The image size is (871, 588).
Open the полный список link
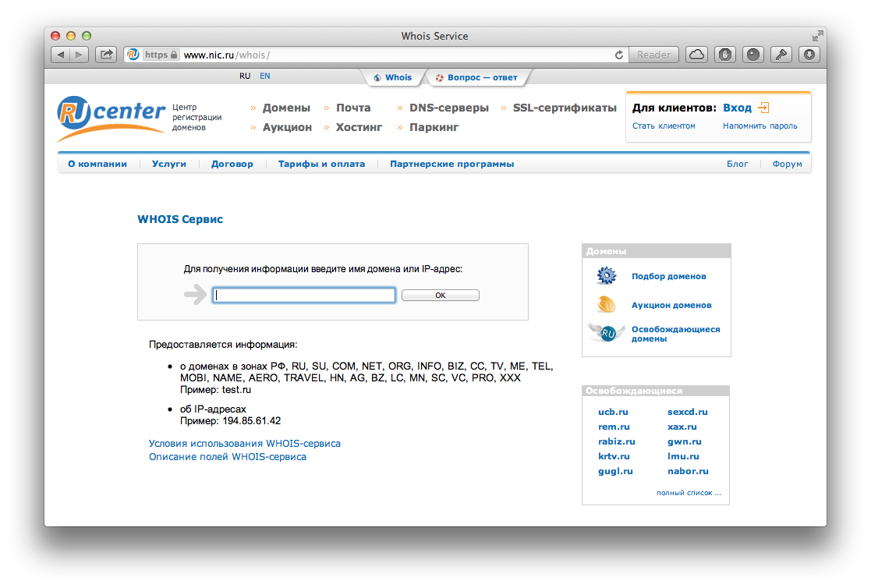(688, 493)
